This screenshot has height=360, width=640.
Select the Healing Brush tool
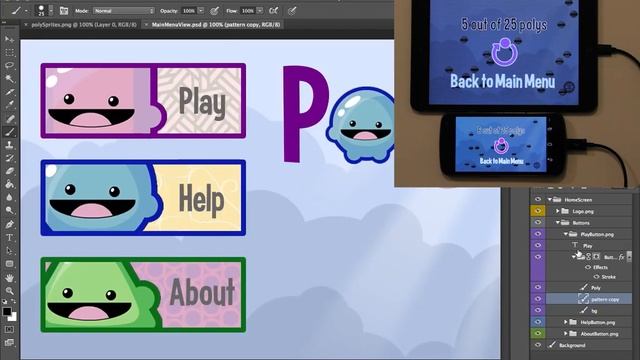[x=9, y=118]
